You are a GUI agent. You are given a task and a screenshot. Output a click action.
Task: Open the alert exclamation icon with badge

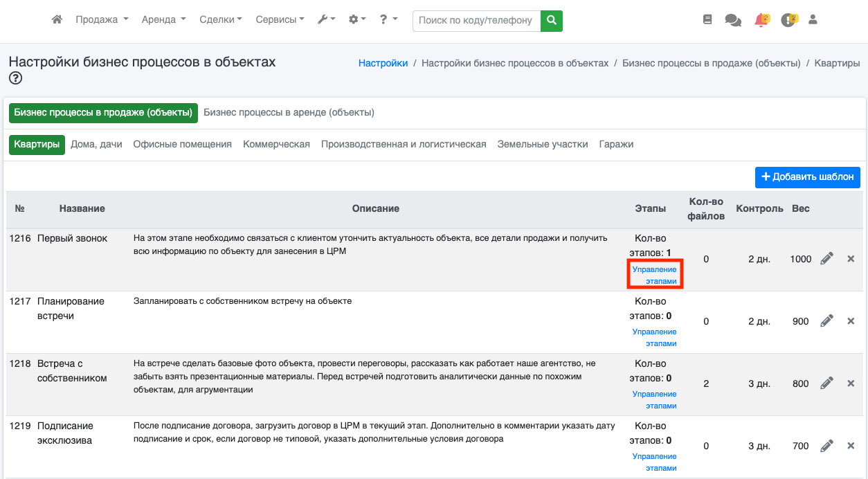pyautogui.click(x=788, y=20)
